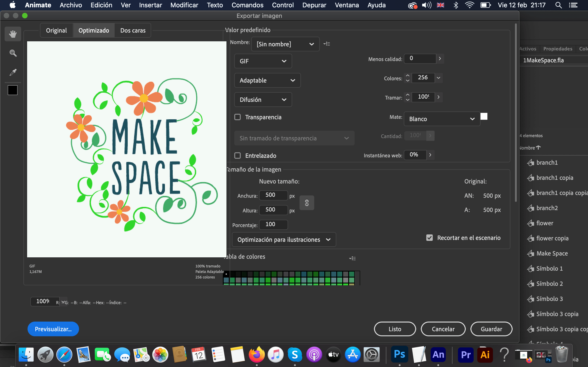Open the preset options menu next to Nombre

tap(327, 44)
